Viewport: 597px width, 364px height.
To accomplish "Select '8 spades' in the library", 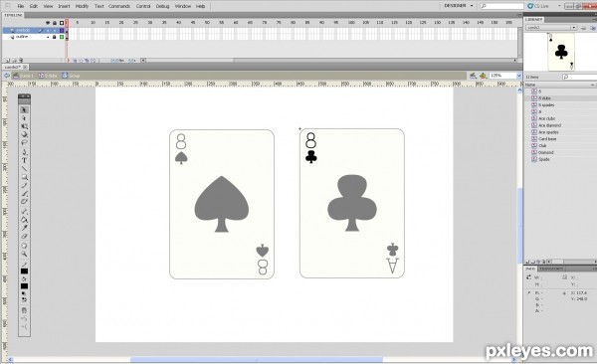I will point(546,105).
